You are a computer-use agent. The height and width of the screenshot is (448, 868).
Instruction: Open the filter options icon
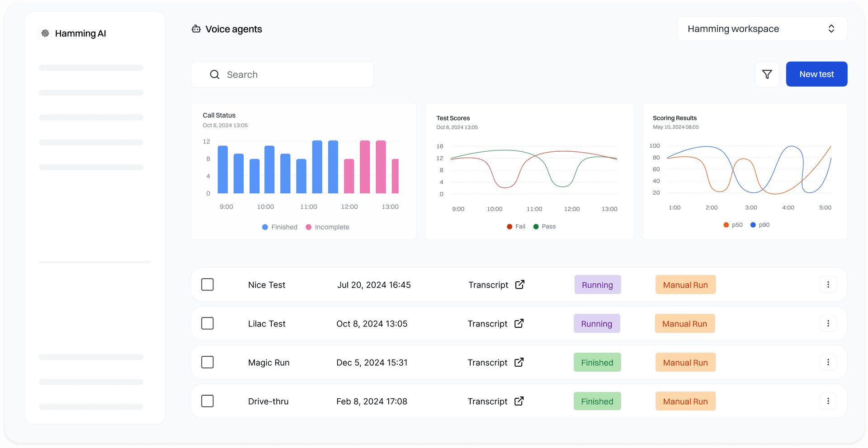[x=767, y=74]
